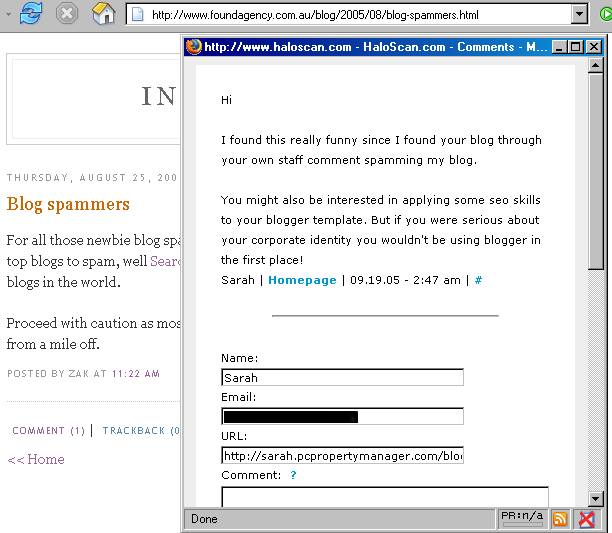The height and width of the screenshot is (533, 612).
Task: Minimize the HaloScan comments window
Action: pos(559,47)
